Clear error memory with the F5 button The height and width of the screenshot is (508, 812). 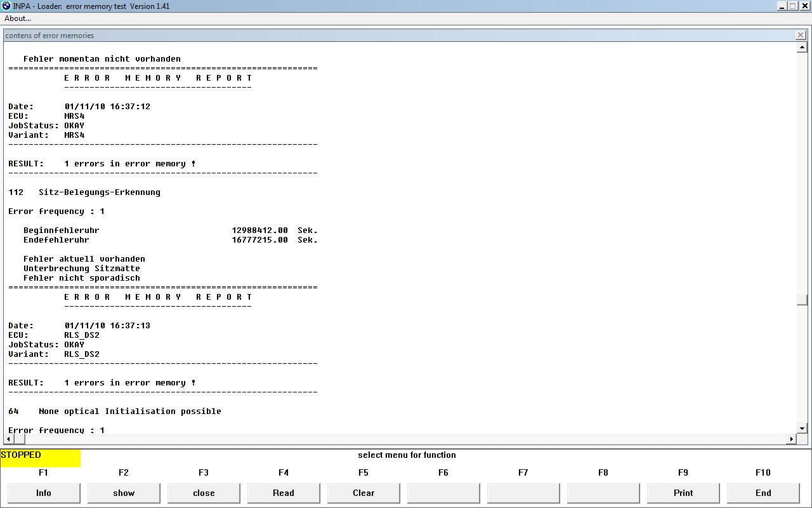(x=363, y=493)
